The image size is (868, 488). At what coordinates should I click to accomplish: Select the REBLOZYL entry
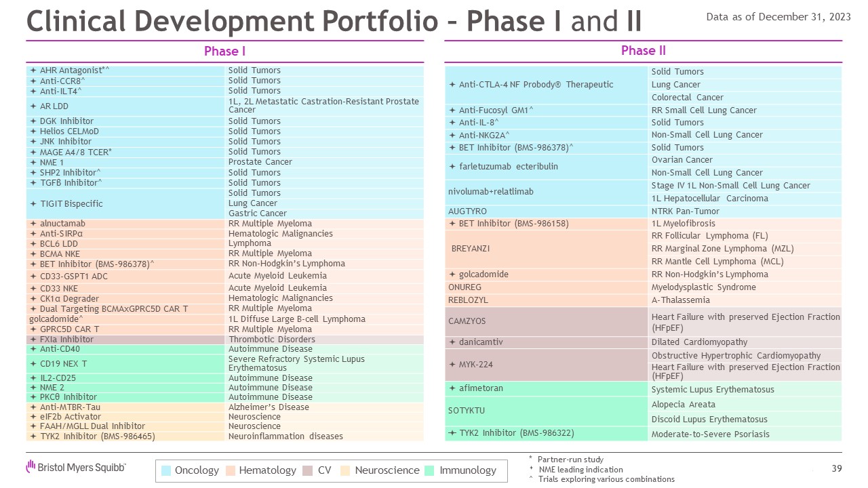pyautogui.click(x=547, y=300)
